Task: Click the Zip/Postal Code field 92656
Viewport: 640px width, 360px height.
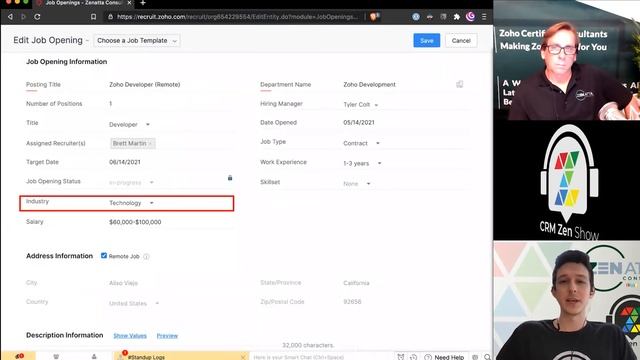Action: pos(406,302)
